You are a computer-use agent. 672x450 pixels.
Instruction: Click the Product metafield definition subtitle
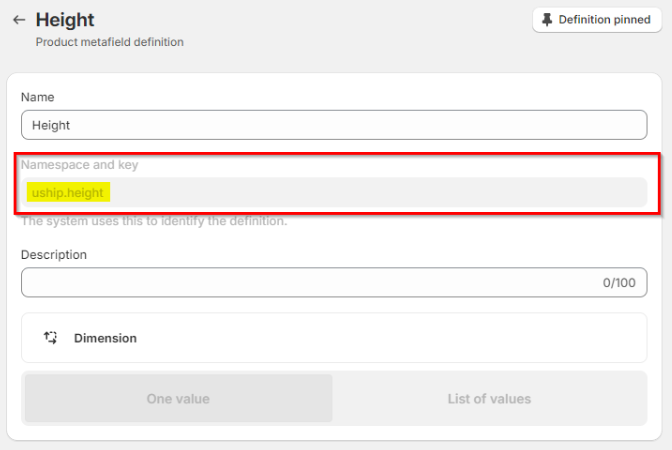point(109,42)
